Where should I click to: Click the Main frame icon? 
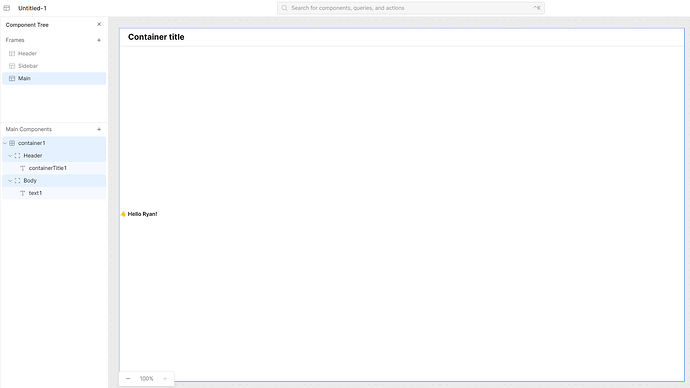click(12, 78)
